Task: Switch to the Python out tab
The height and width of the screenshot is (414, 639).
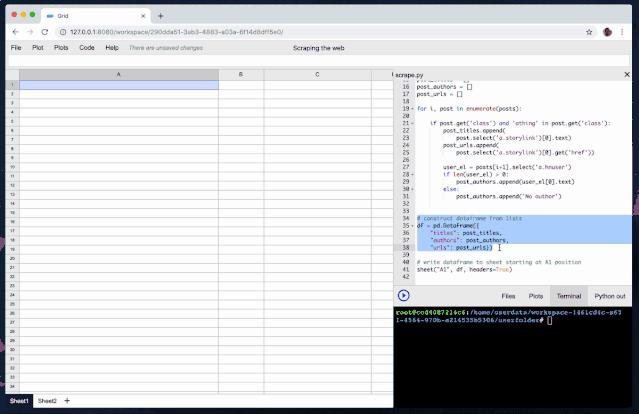Action: pos(609,296)
